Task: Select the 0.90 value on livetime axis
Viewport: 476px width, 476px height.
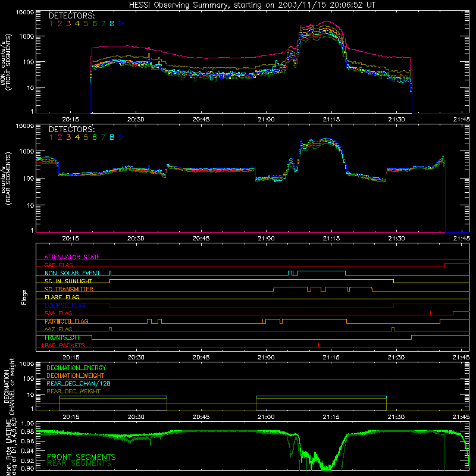Action: pos(27,468)
